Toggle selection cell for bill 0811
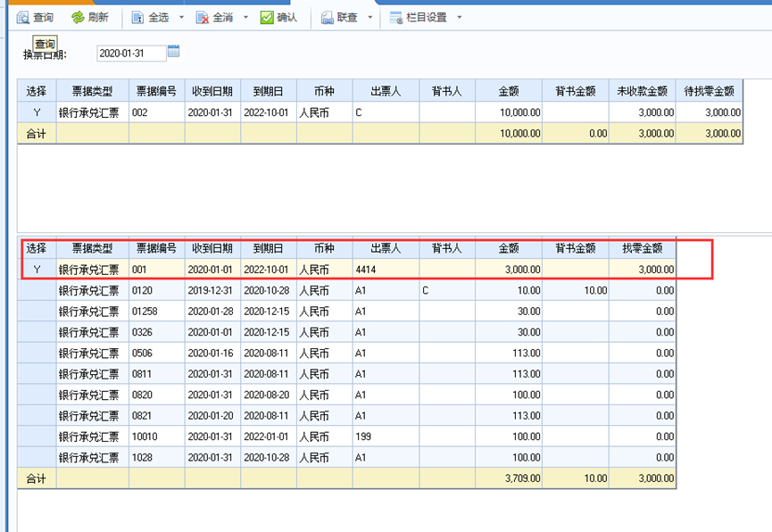The height and width of the screenshot is (532, 772). [x=37, y=374]
